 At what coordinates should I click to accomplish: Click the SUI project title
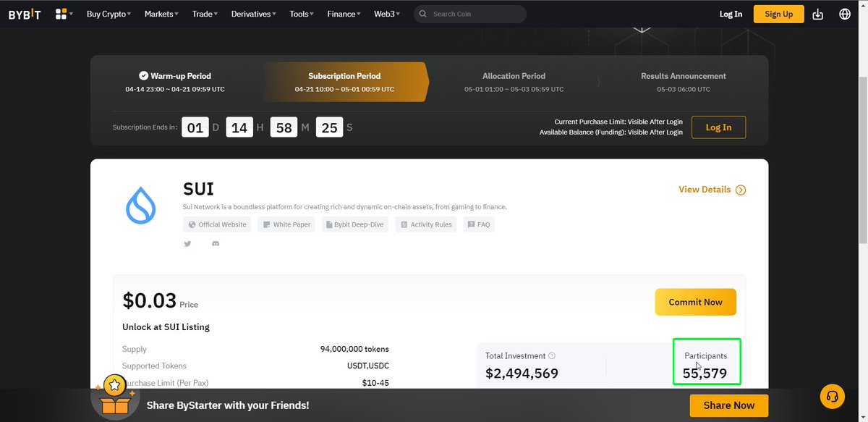click(199, 189)
